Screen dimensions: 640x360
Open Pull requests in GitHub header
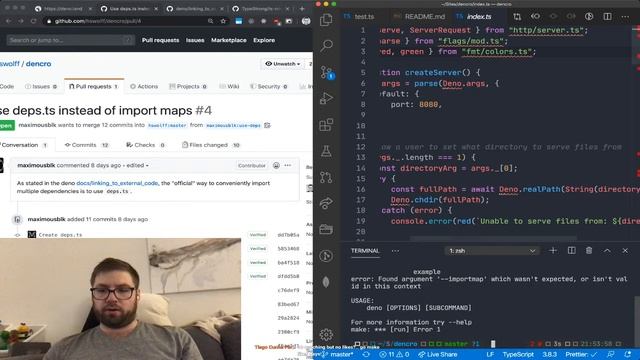[x=160, y=40]
